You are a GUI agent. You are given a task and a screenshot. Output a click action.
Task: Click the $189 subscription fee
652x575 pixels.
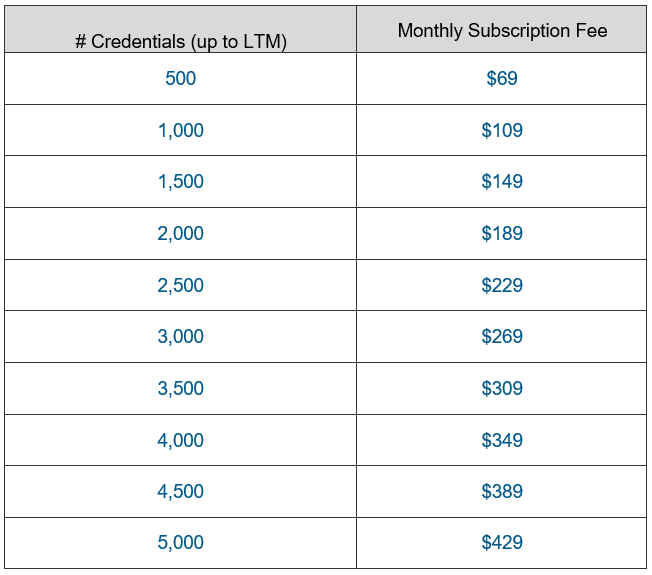click(x=502, y=233)
